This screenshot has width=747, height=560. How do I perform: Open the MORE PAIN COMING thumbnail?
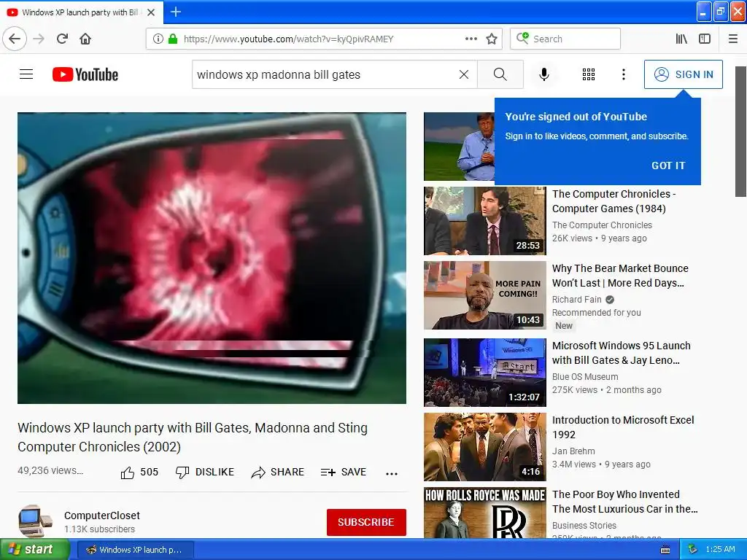click(485, 295)
